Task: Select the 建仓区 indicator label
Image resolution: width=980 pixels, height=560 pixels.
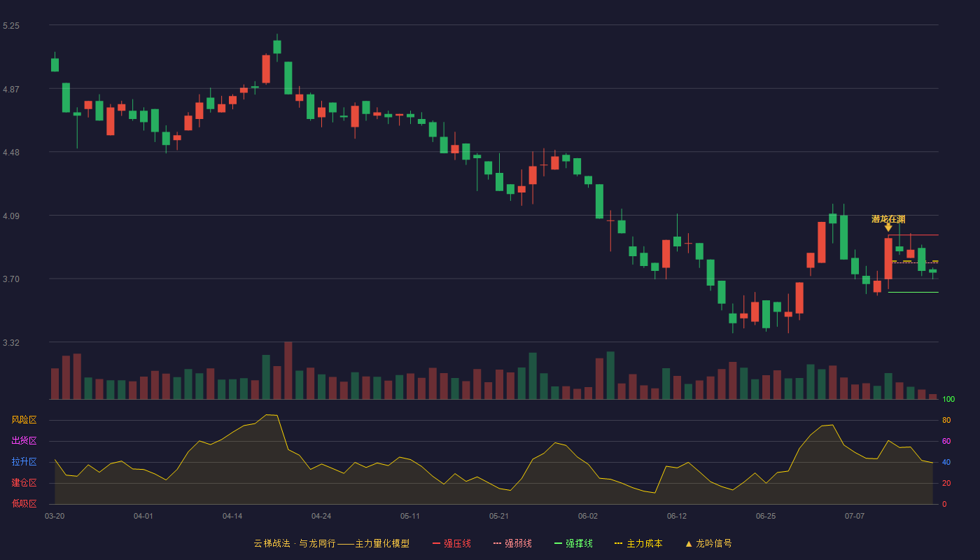Action: coord(24,483)
